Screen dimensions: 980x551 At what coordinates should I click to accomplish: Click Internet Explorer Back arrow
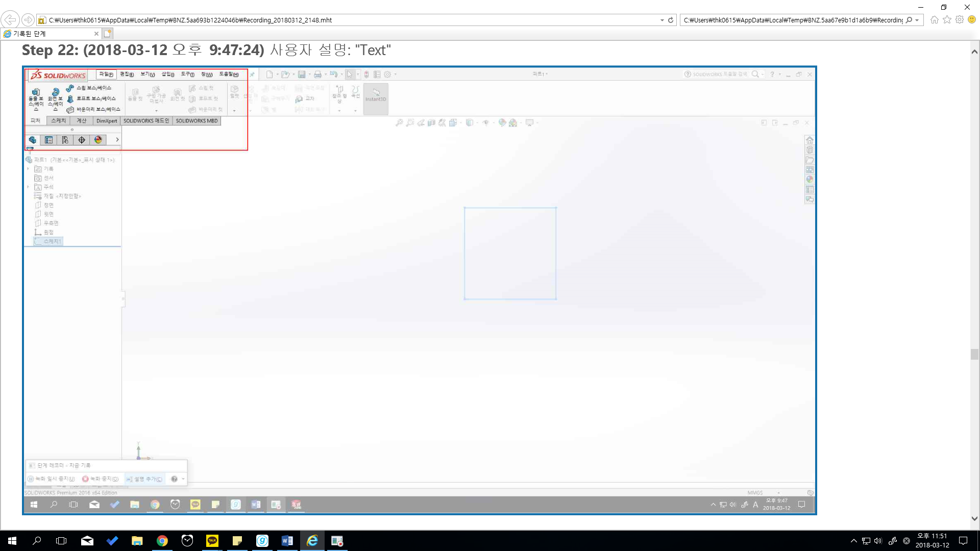(10, 20)
